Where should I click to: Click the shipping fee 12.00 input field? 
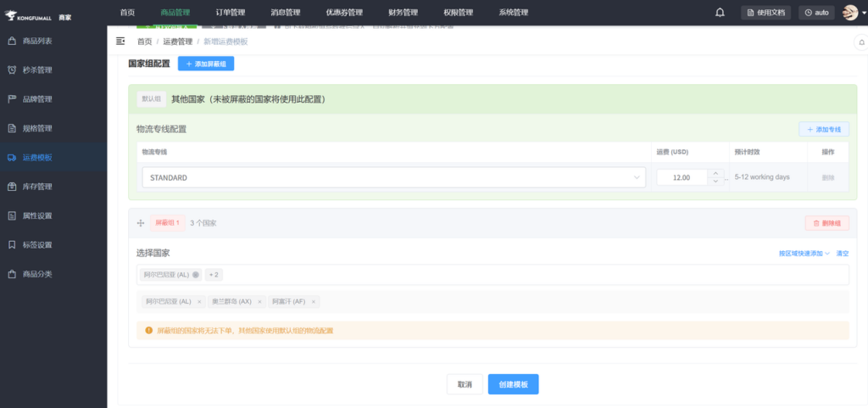(x=682, y=177)
